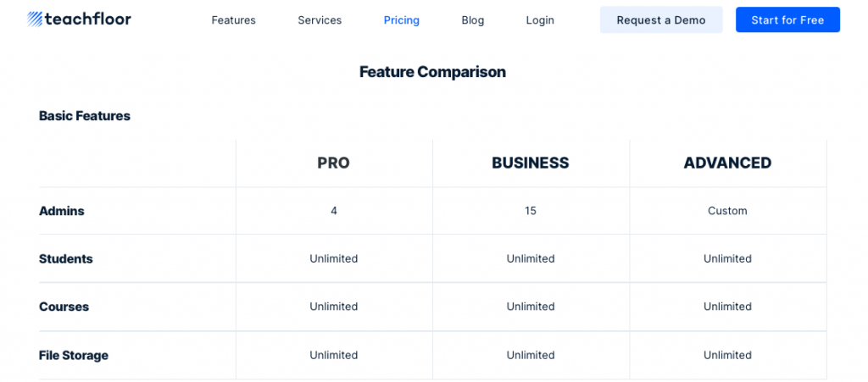Open the Services navigation item

point(320,20)
